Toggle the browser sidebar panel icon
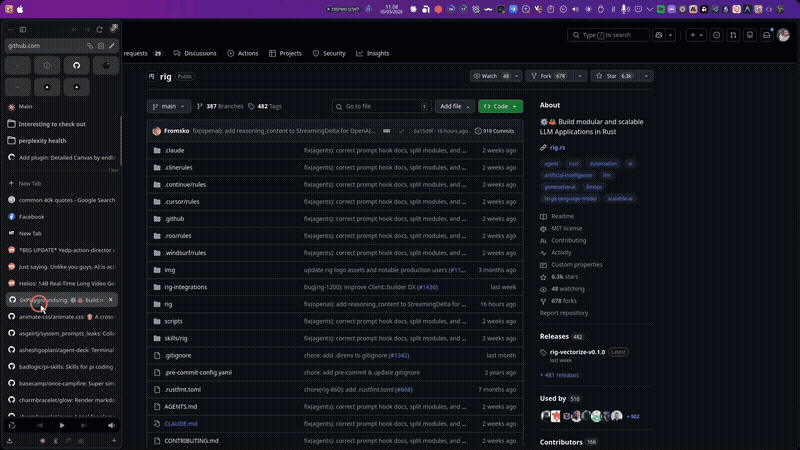800x450 pixels. tap(23, 30)
